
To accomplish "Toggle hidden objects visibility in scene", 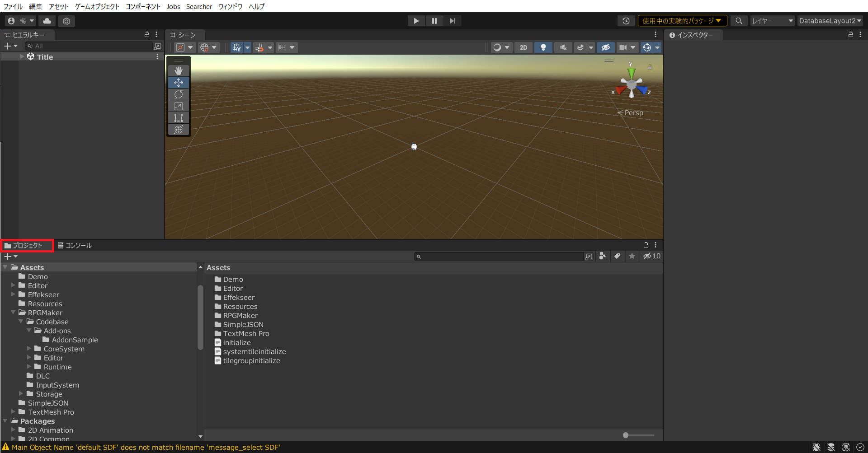I will (605, 47).
